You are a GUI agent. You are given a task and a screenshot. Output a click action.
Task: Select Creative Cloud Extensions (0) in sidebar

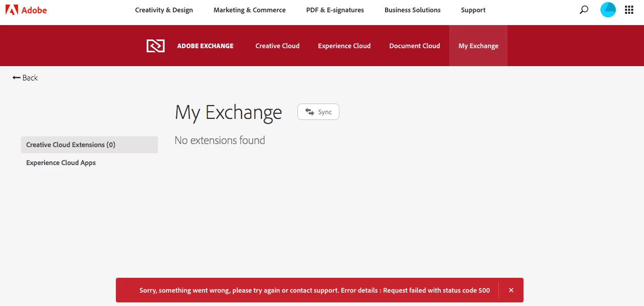(89, 145)
